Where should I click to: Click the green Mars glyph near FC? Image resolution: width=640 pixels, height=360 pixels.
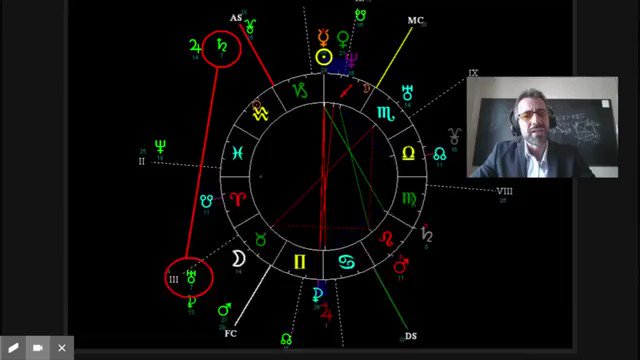(x=224, y=310)
